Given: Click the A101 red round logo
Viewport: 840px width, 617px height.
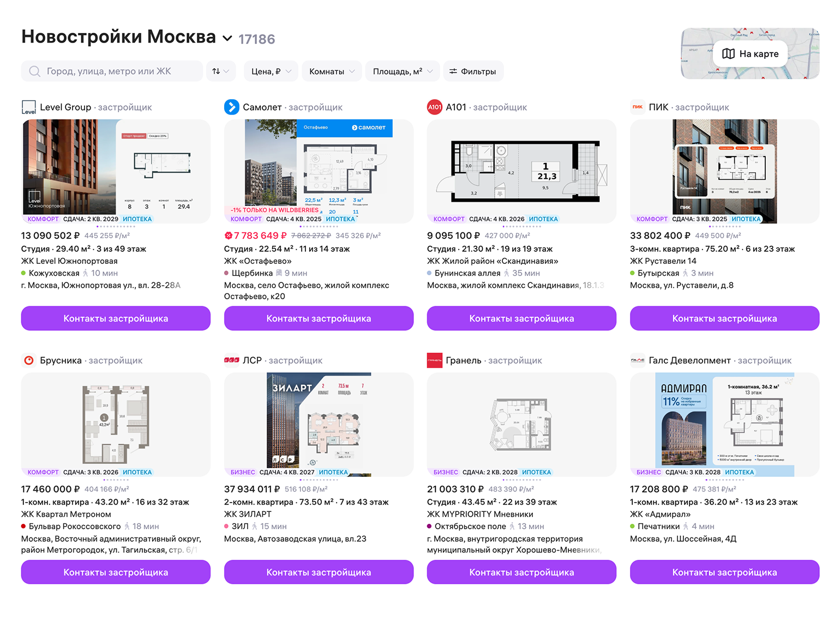Looking at the screenshot, I should coord(435,107).
